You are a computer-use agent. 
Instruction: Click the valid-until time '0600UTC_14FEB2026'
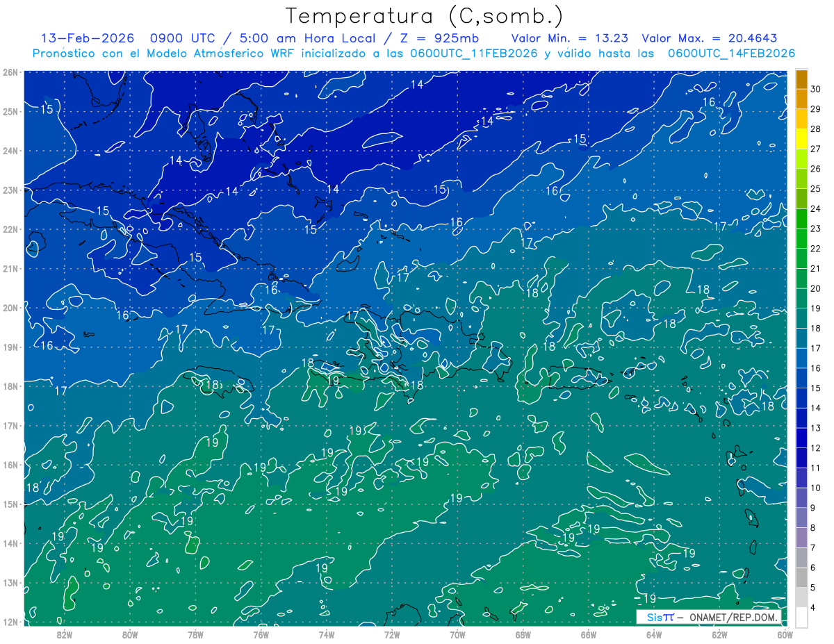coord(731,53)
